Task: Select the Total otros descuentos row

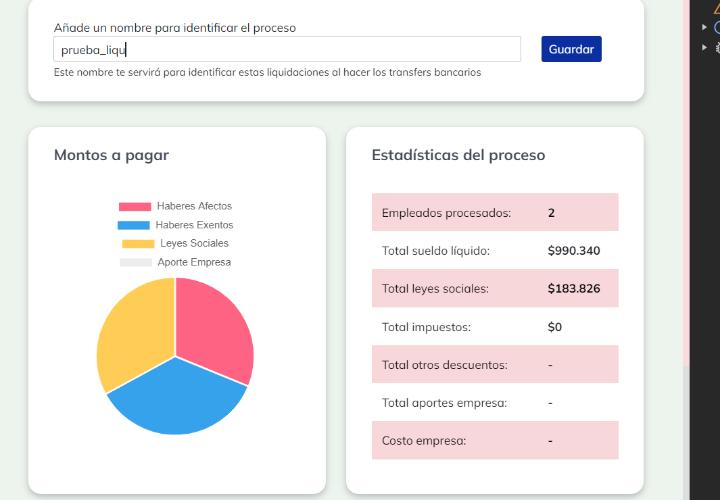Action: tap(494, 365)
